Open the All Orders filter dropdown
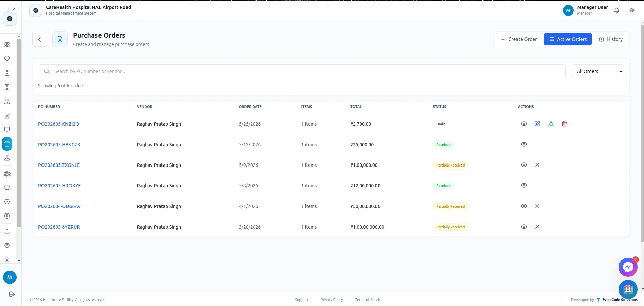This screenshot has width=644, height=306. tap(597, 71)
